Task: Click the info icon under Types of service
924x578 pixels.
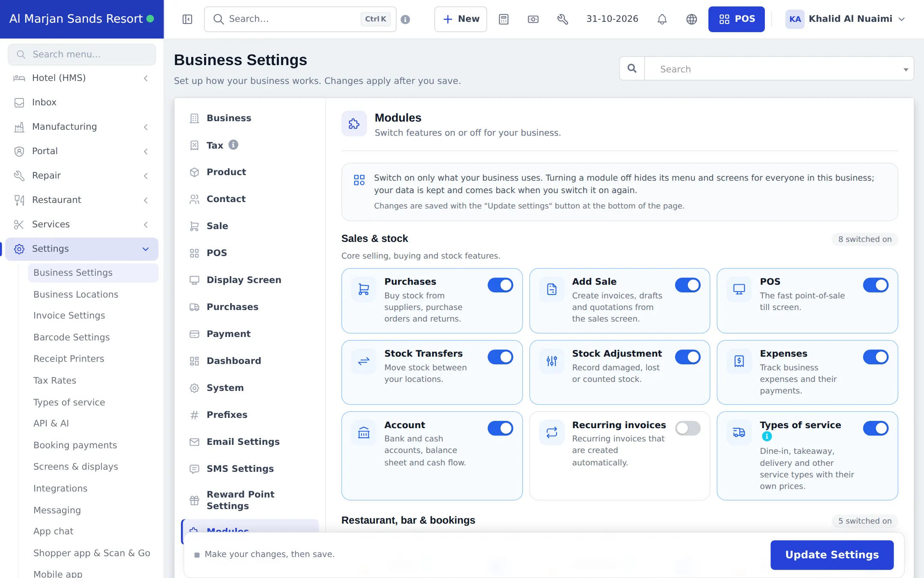Action: click(x=767, y=436)
